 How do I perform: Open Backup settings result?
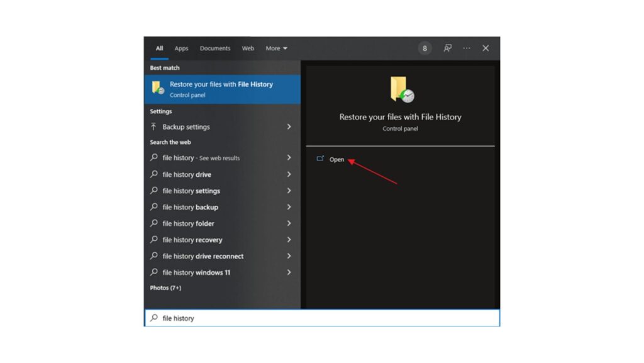pyautogui.click(x=222, y=127)
